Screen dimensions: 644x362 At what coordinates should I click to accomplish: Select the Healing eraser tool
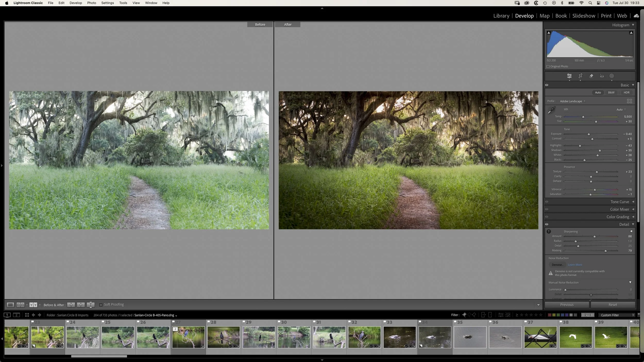coord(591,76)
